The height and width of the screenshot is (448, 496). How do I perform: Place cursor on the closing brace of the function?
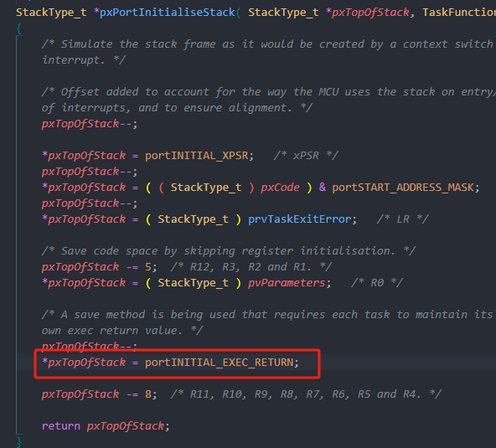click(x=19, y=442)
